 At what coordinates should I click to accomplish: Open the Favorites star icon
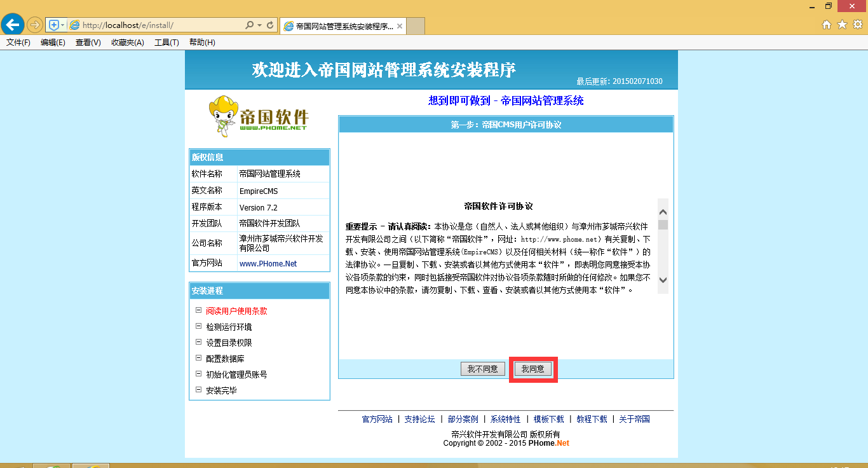pos(842,25)
